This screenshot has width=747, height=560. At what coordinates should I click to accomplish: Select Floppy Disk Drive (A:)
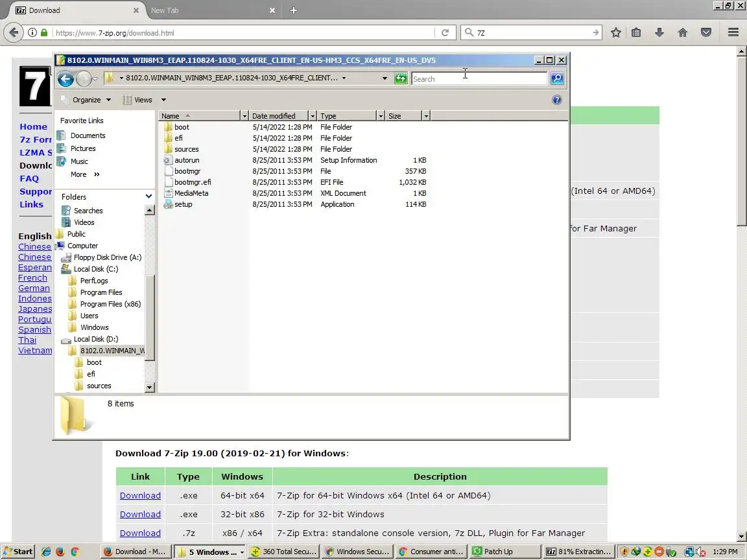108,257
